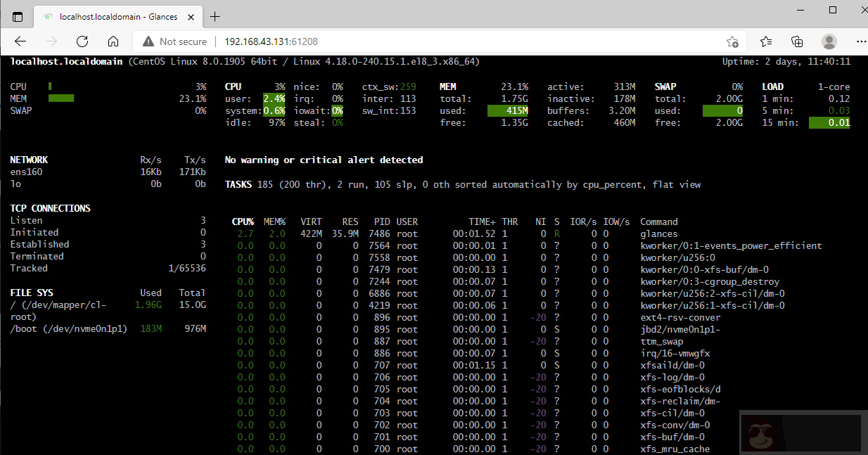Viewport: 868px width, 455px height.
Task: Reload the page with the refresh icon
Action: (x=83, y=41)
